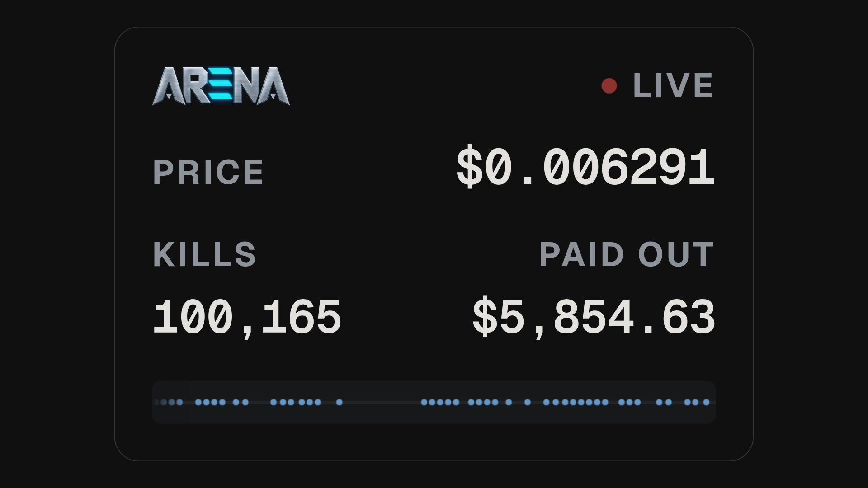The image size is (868, 488).
Task: Click the red LIVE indicator dot
Action: pyautogui.click(x=609, y=86)
